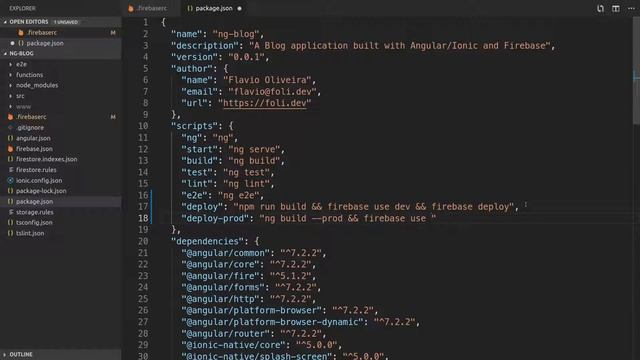Open the compare changes icon in editor toolbar
Viewport: 640px width, 360px height.
pos(600,8)
